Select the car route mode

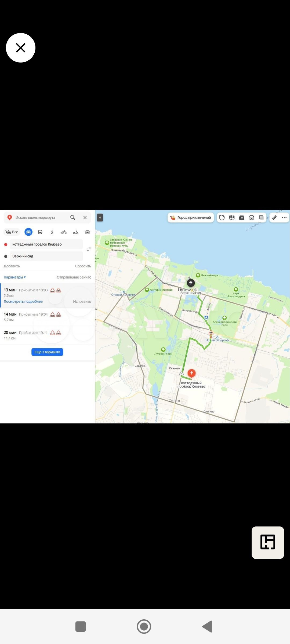click(x=28, y=232)
